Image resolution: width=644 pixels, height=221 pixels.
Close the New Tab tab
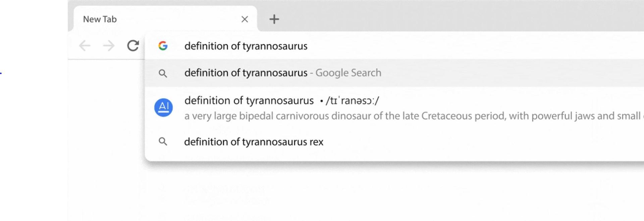tap(245, 19)
